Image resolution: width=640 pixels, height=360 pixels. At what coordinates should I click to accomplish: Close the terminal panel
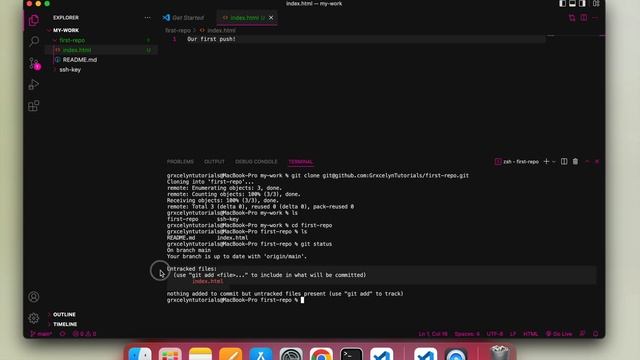(x=597, y=162)
